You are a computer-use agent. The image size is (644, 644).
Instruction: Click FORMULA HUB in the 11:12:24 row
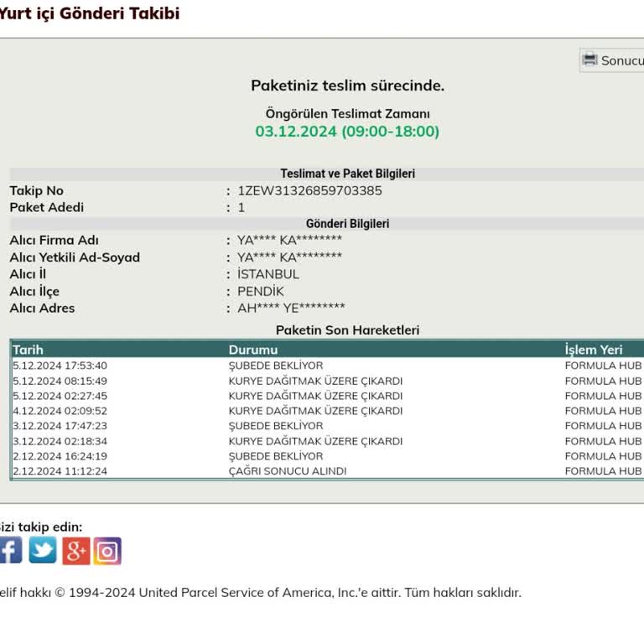point(603,471)
